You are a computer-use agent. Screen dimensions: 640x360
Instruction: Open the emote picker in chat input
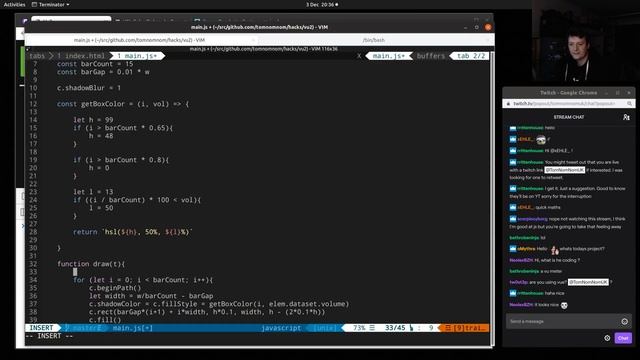[624, 322]
